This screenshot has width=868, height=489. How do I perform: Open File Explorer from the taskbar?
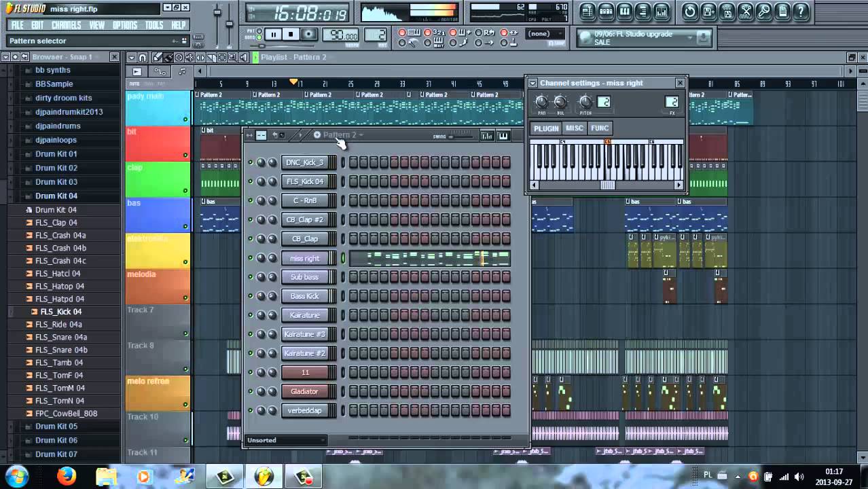coord(106,477)
